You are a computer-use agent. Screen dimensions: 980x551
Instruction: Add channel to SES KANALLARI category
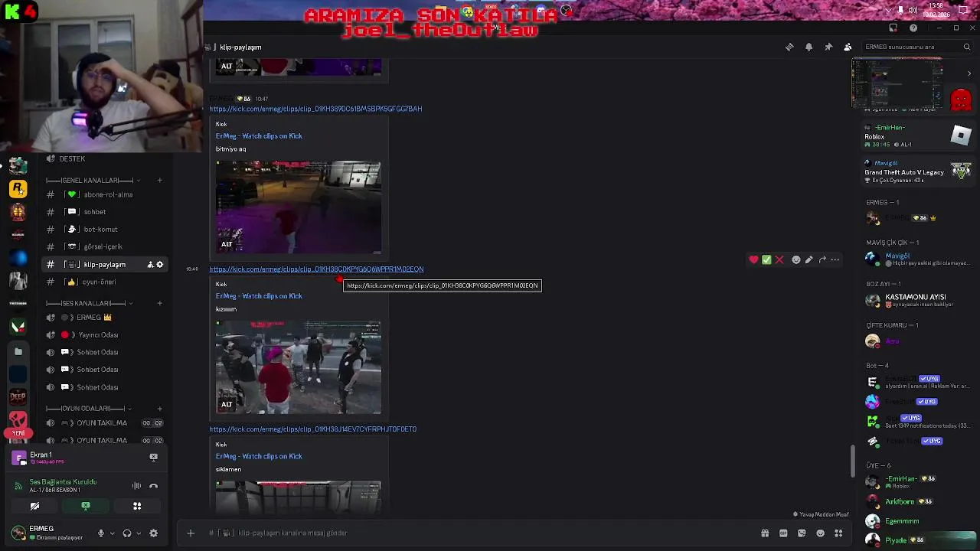click(x=159, y=304)
